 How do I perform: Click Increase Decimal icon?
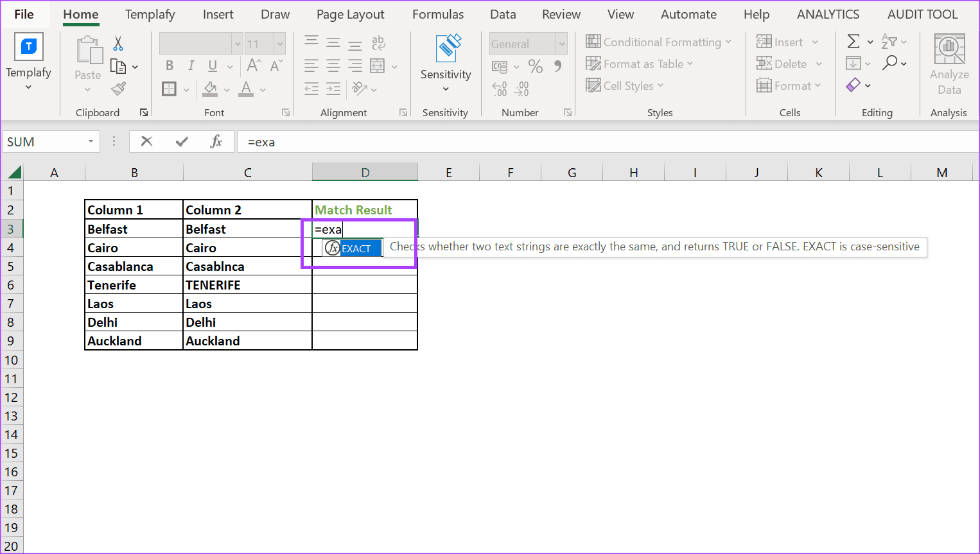[500, 89]
